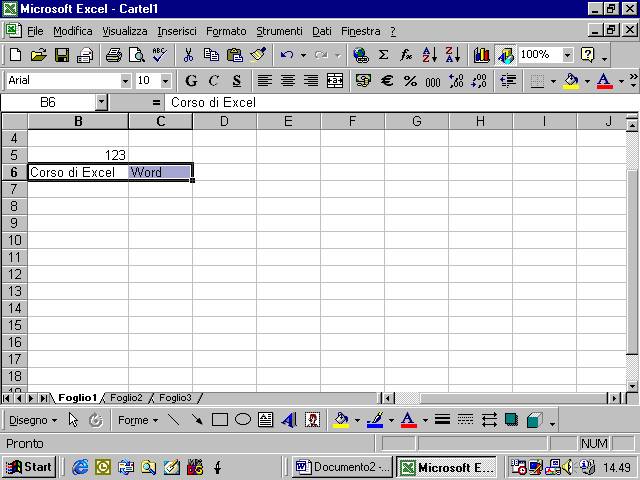Viewport: 640px width, 480px height.
Task: Click the edit formula equals button
Action: 156,102
